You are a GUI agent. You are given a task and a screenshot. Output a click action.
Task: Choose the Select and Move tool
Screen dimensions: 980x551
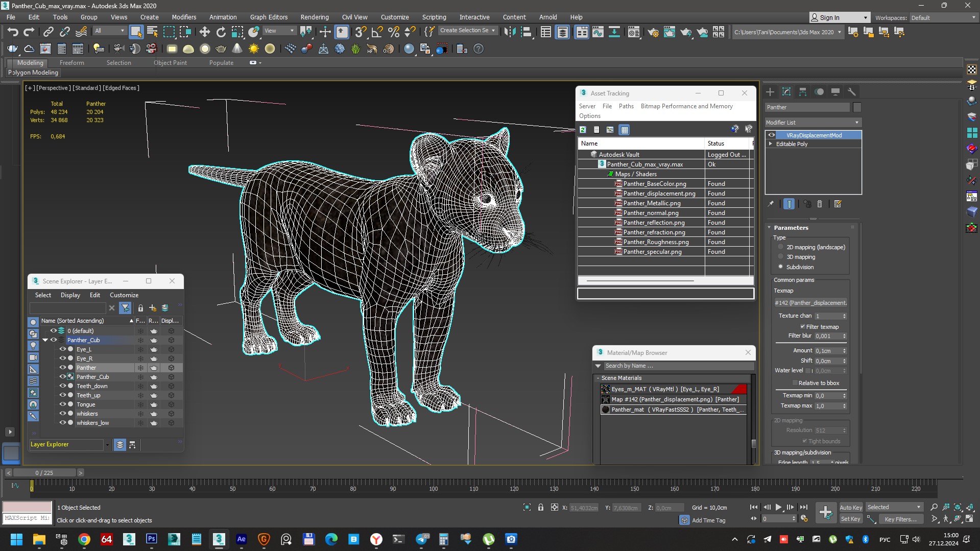tap(205, 32)
